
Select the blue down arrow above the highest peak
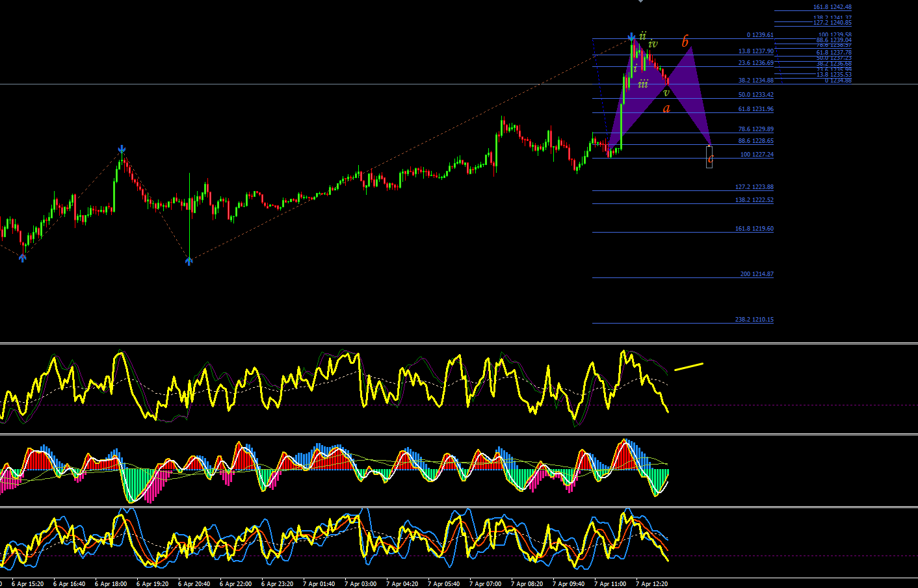click(631, 38)
